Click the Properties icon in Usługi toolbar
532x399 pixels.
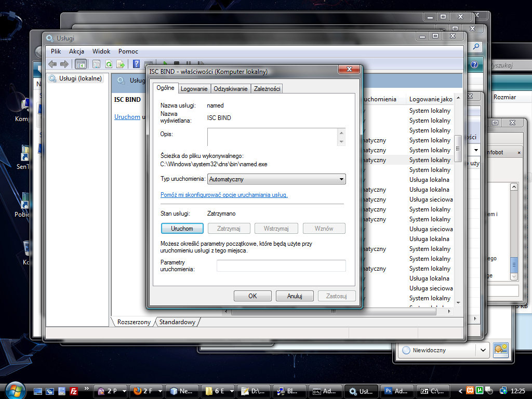point(96,64)
